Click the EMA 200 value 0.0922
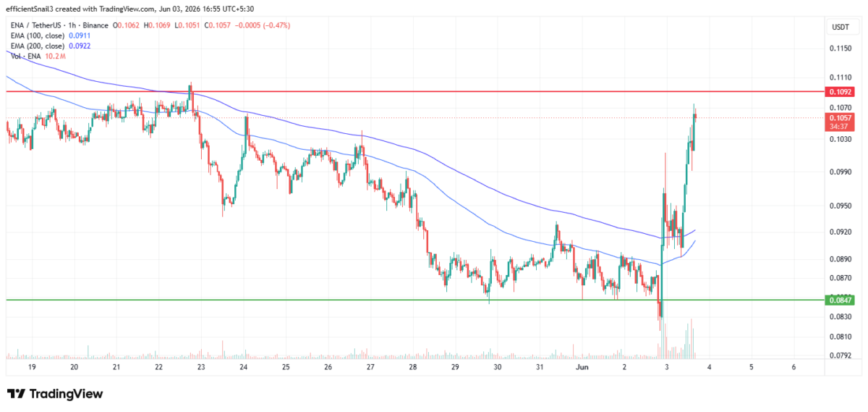Viewport: 868px width, 412px height. pyautogui.click(x=80, y=46)
